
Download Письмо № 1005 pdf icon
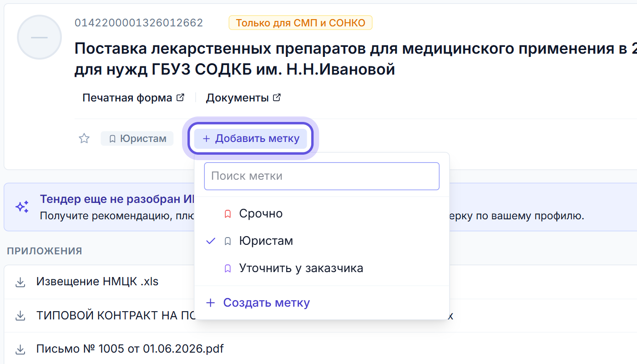(x=20, y=349)
